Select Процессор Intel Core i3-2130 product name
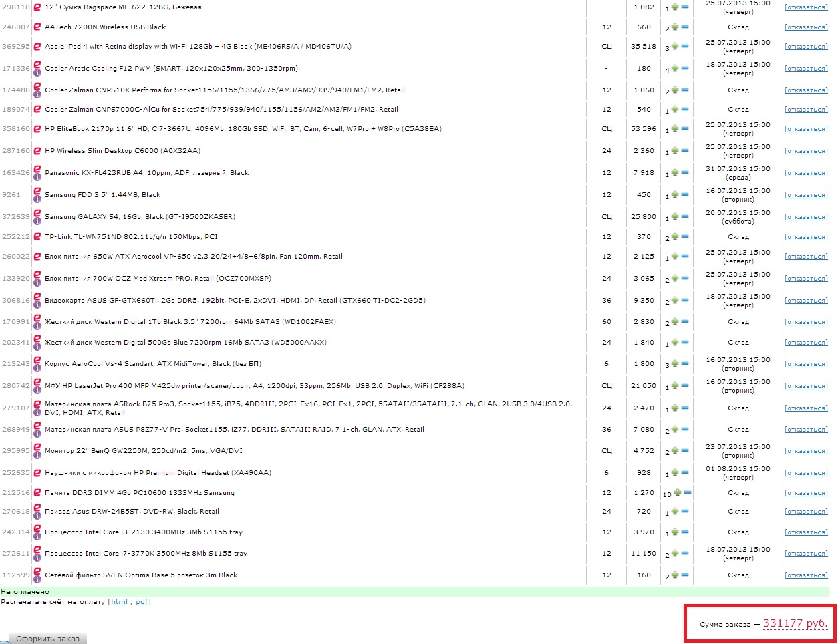 tap(144, 532)
